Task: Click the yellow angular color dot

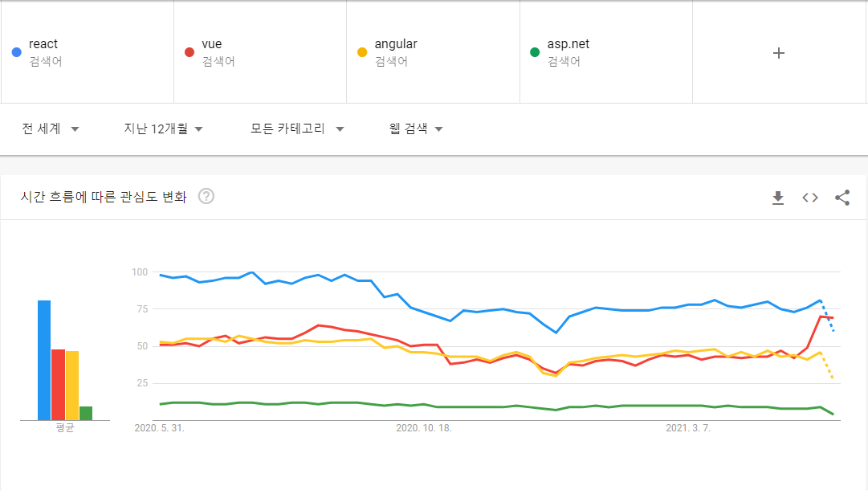Action: 362,52
